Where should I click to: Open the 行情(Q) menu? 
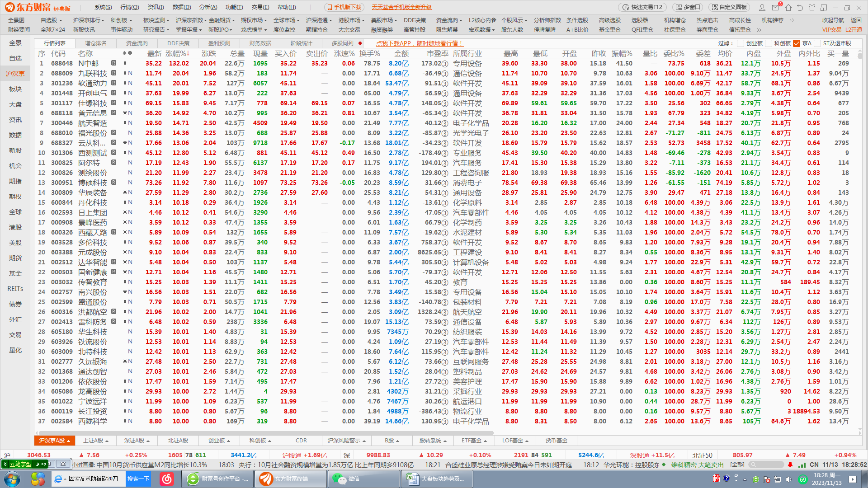[x=130, y=7]
